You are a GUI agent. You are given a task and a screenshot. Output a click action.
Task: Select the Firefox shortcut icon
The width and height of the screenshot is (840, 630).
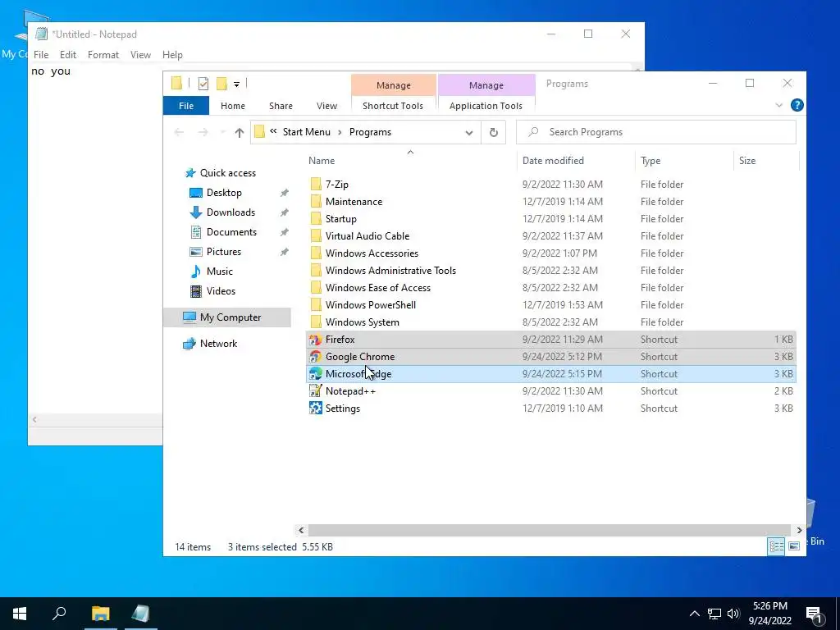click(x=316, y=340)
